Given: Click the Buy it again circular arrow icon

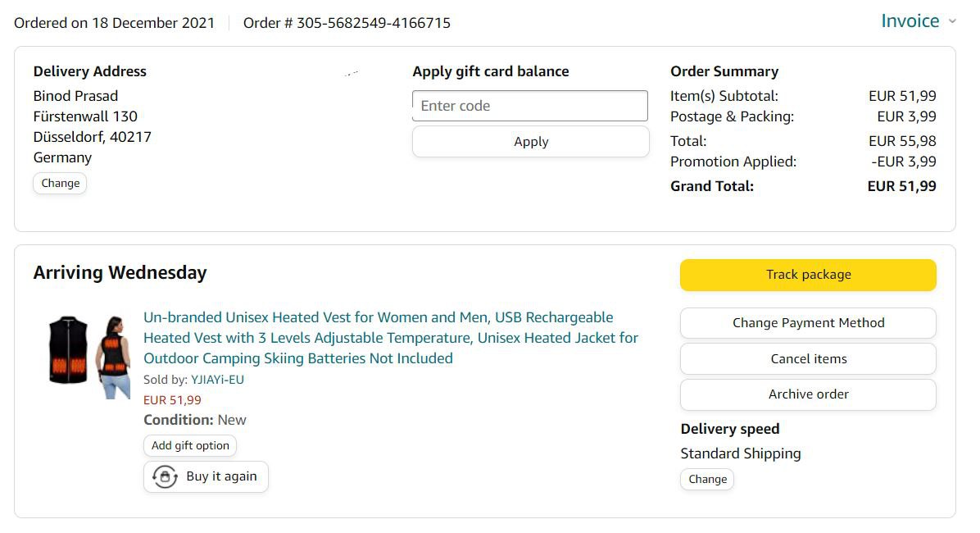Looking at the screenshot, I should [x=165, y=476].
